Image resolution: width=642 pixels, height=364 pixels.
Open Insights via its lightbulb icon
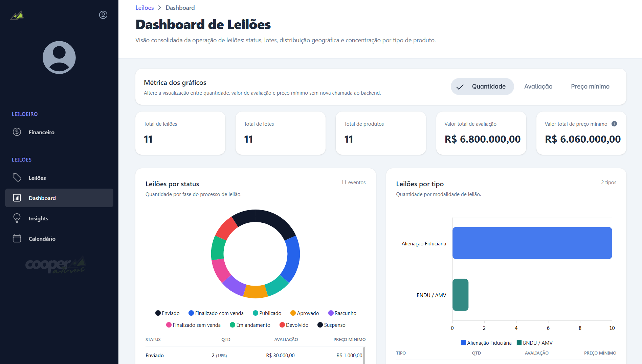(x=17, y=218)
